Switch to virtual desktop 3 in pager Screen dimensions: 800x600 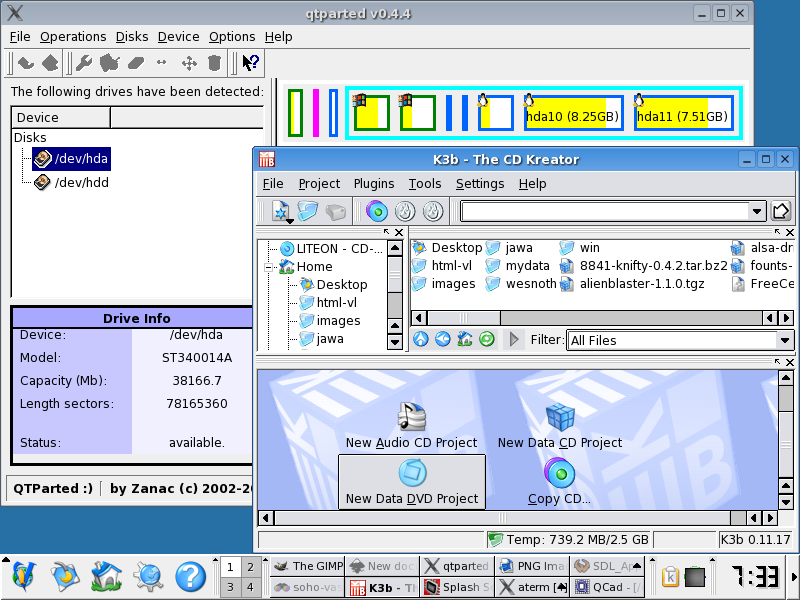(229, 587)
